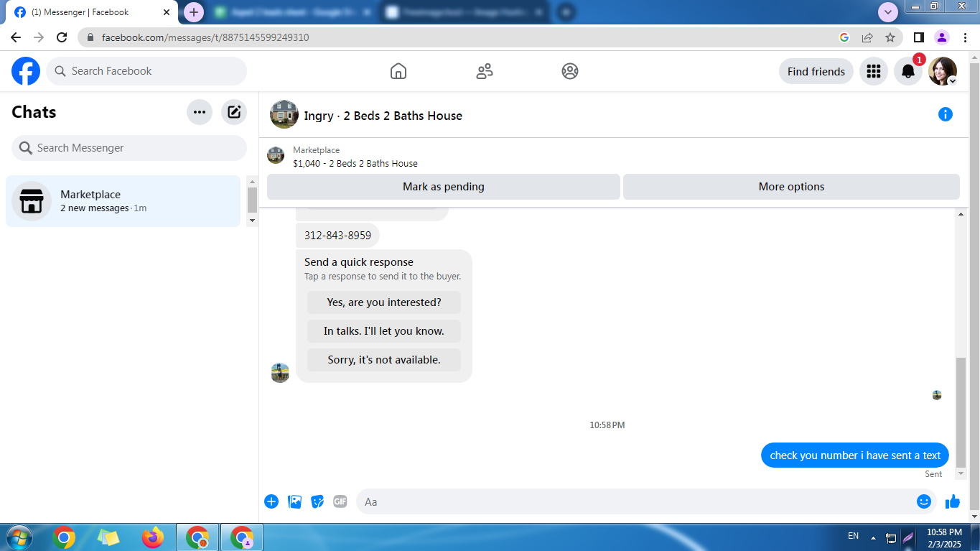Viewport: 980px width, 551px height.
Task: Click the phone number message 312-843-8959
Action: pyautogui.click(x=337, y=235)
